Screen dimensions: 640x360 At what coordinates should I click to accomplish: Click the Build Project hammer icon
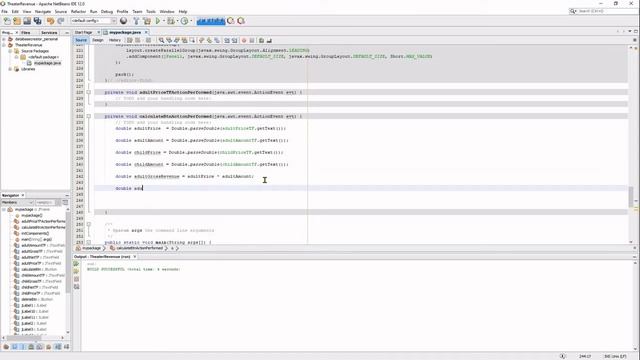click(x=136, y=21)
